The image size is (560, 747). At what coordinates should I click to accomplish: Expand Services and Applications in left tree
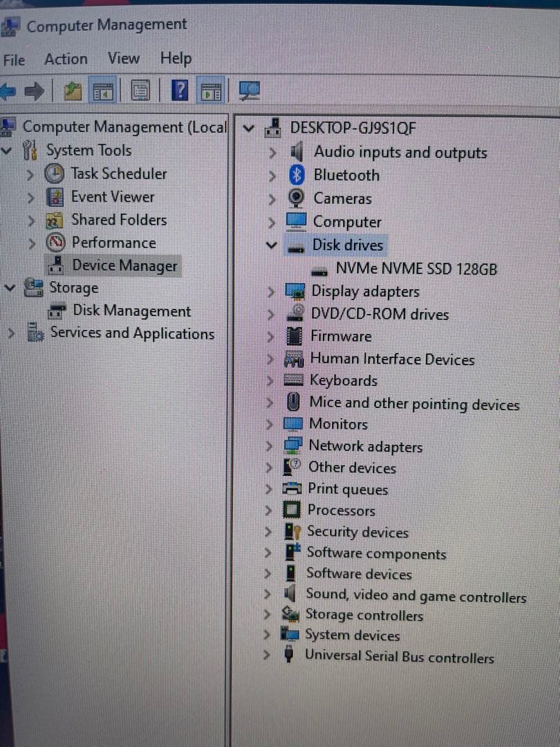[12, 333]
